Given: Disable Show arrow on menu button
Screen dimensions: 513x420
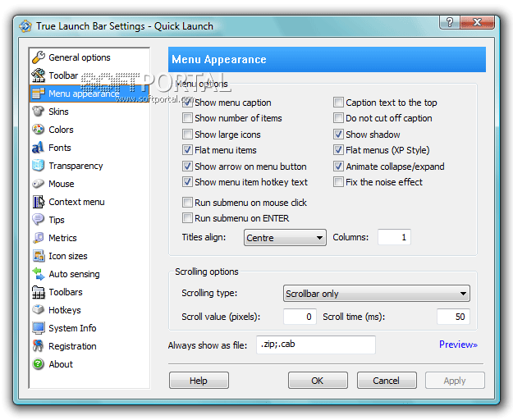Looking at the screenshot, I should click(x=187, y=166).
